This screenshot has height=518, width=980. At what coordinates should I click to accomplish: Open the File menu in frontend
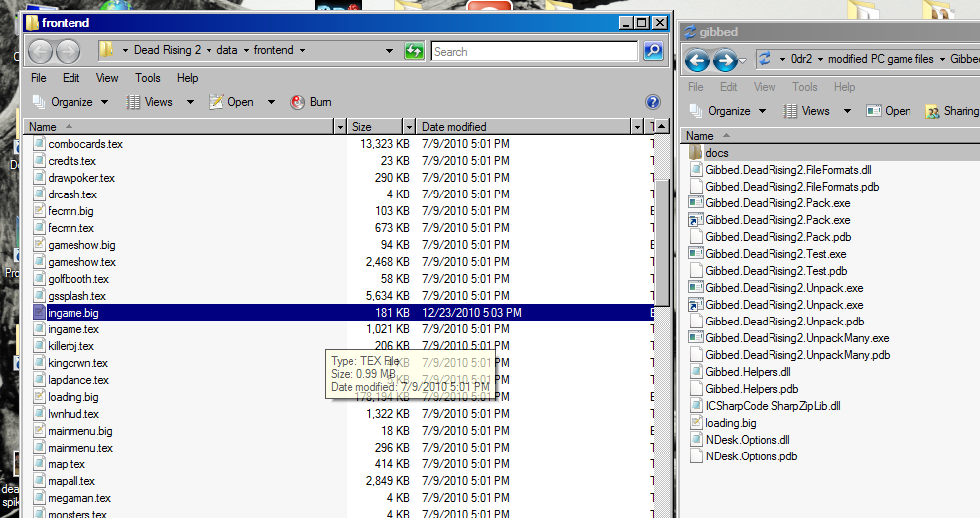click(38, 78)
